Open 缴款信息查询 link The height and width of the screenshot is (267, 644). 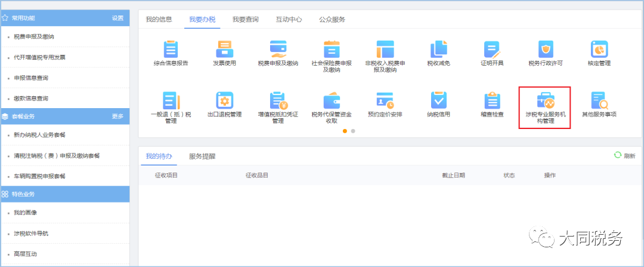coord(31,99)
